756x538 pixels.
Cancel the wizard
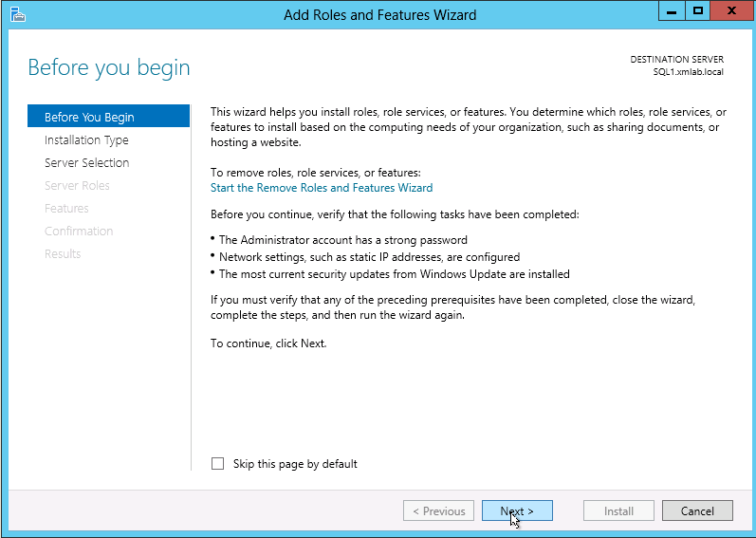696,511
